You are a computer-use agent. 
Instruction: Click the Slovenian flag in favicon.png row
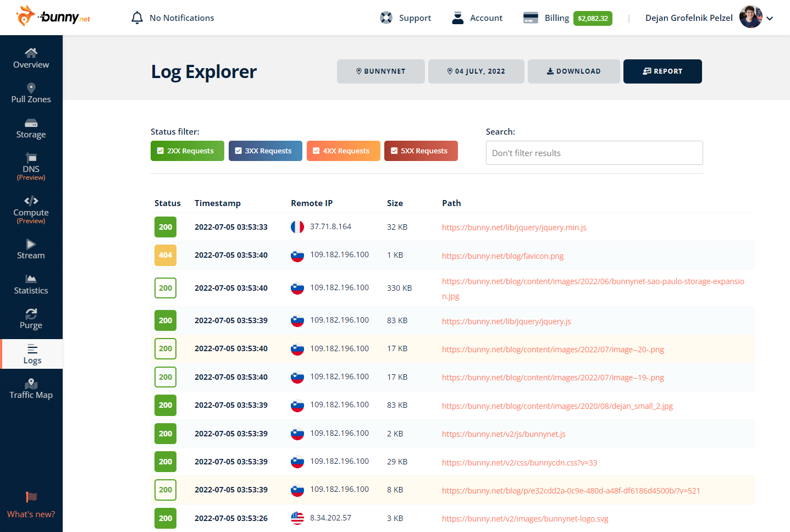[x=297, y=255]
